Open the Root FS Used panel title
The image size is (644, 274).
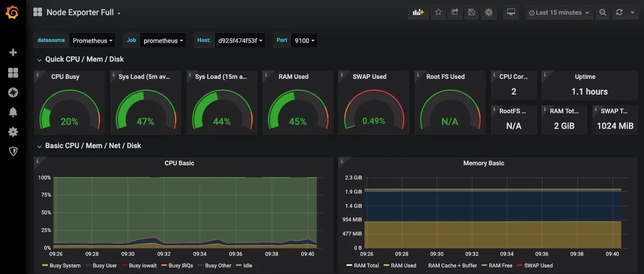tap(445, 77)
